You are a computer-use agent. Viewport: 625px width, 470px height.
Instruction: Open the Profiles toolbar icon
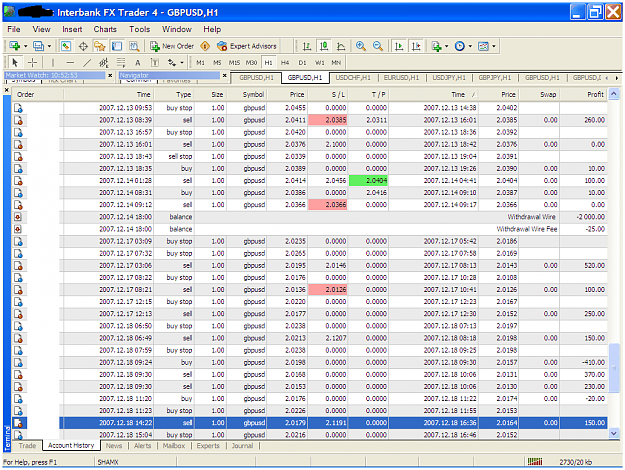[38, 46]
